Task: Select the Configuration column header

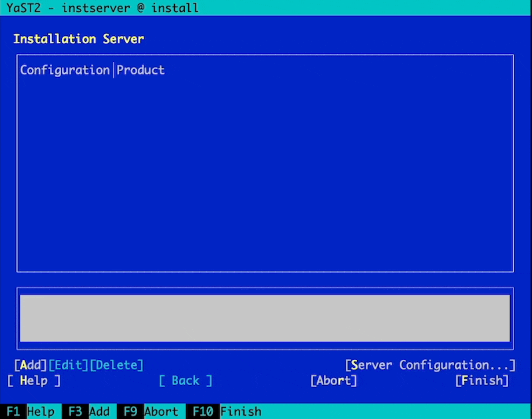Action: tap(65, 70)
